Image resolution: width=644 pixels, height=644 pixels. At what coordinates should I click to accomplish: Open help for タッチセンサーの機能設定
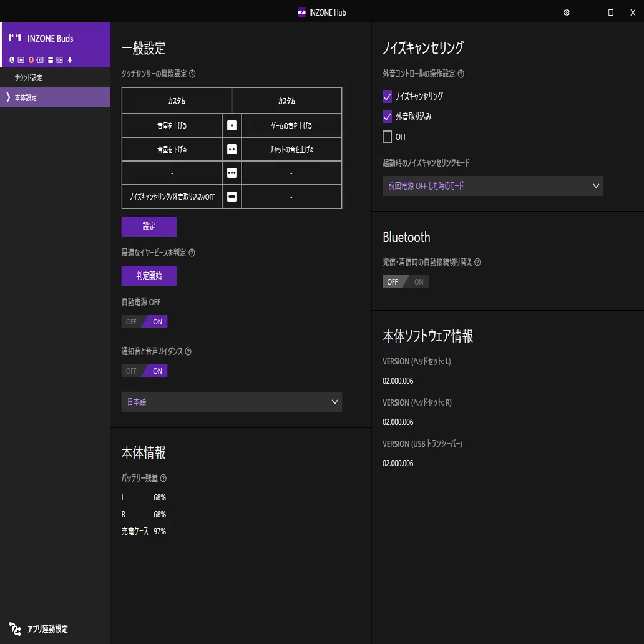(192, 74)
